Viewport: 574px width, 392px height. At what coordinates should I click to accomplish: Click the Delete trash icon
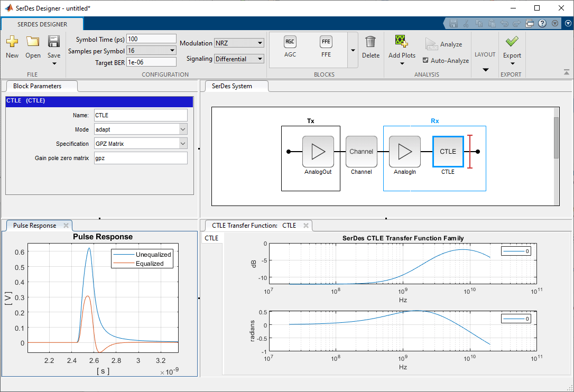tap(371, 41)
